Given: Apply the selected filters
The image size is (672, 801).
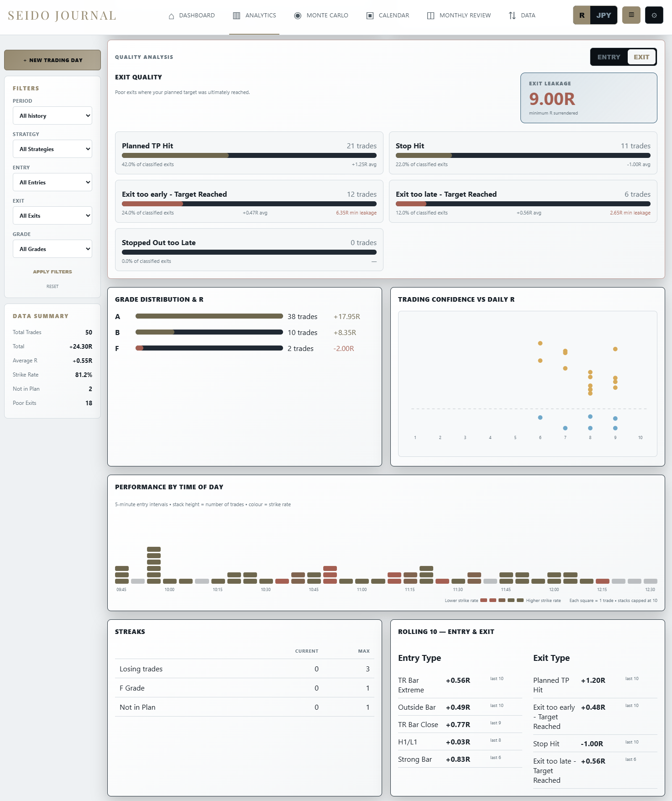Looking at the screenshot, I should (x=52, y=272).
